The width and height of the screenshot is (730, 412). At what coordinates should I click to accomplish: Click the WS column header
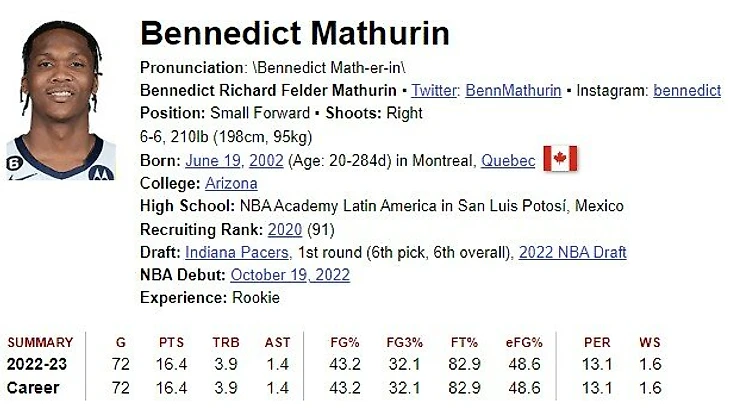[x=650, y=343]
